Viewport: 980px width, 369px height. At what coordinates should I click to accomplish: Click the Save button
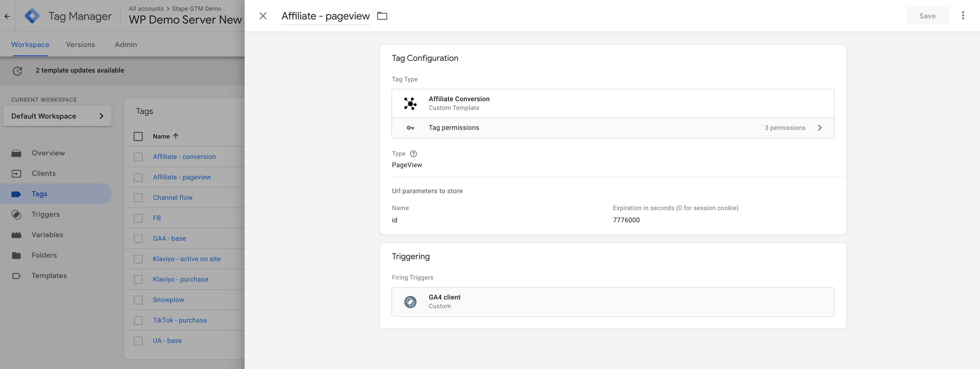pyautogui.click(x=928, y=16)
